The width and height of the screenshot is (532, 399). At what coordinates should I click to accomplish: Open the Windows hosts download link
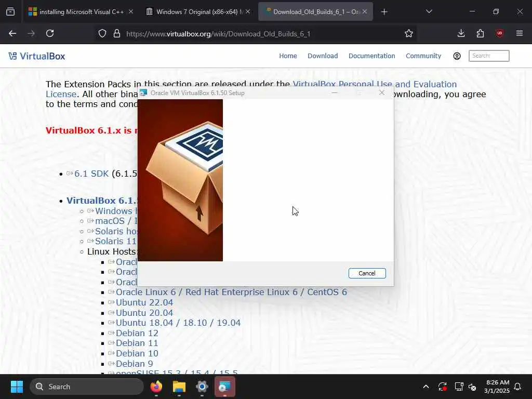pyautogui.click(x=115, y=211)
